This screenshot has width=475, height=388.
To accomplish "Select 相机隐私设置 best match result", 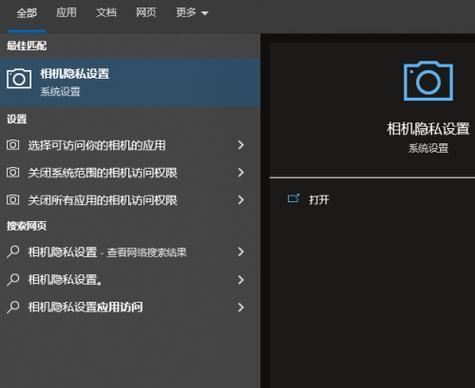I will pos(130,82).
